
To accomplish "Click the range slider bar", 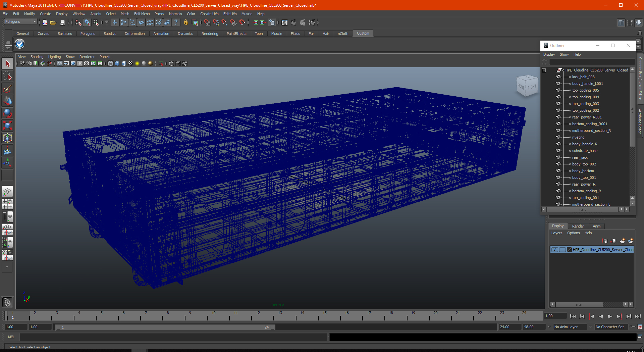I will [165, 327].
